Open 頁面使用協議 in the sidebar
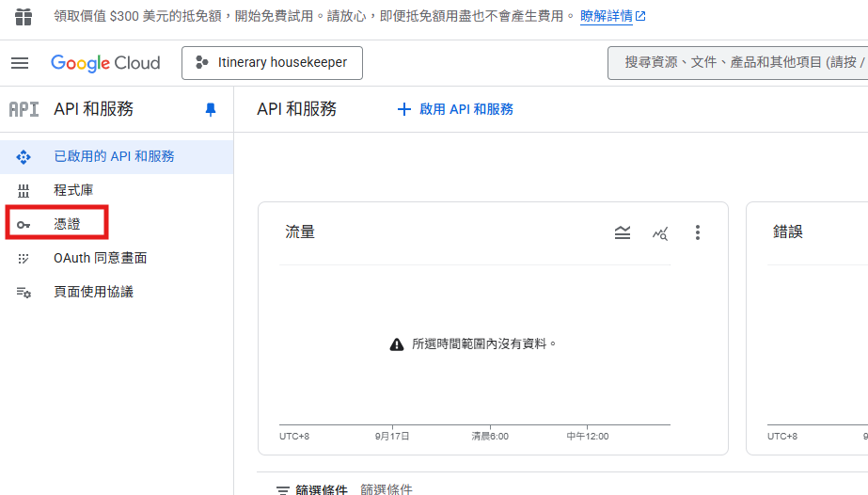The width and height of the screenshot is (868, 495). point(117,292)
